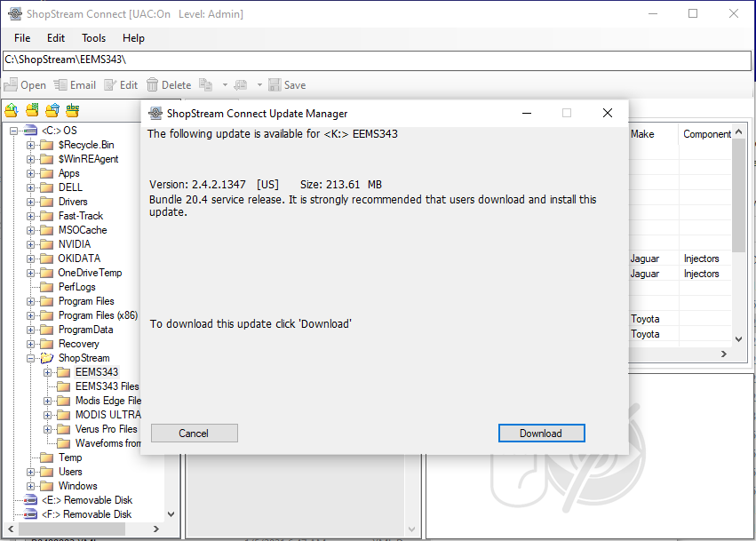Click the Edit pencil toolbar icon
756x541 pixels.
click(110, 85)
